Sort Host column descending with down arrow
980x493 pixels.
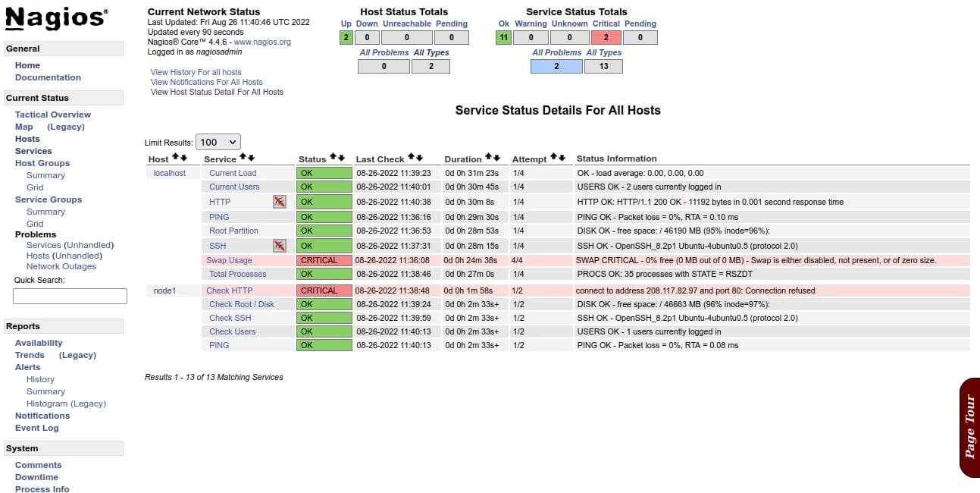tap(183, 157)
